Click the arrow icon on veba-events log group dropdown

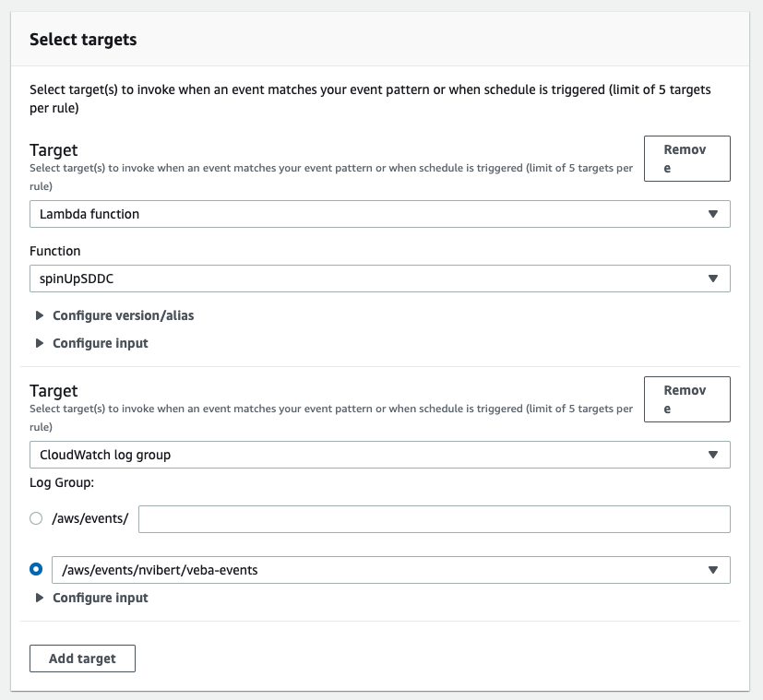(x=712, y=570)
